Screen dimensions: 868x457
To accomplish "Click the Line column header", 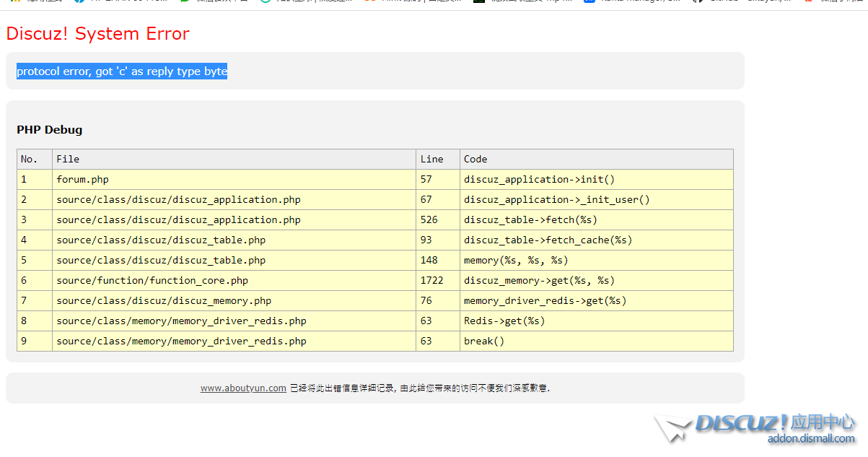I will coord(431,159).
